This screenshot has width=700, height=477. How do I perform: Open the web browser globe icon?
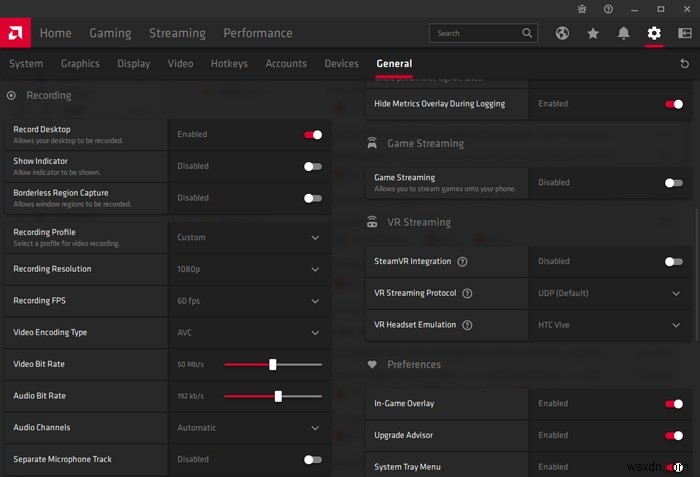tap(563, 33)
